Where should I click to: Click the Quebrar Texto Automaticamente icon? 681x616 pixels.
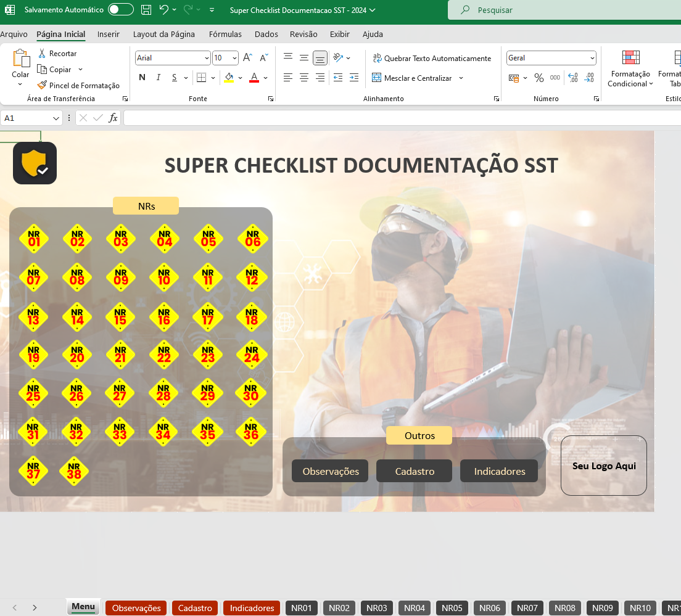click(377, 58)
